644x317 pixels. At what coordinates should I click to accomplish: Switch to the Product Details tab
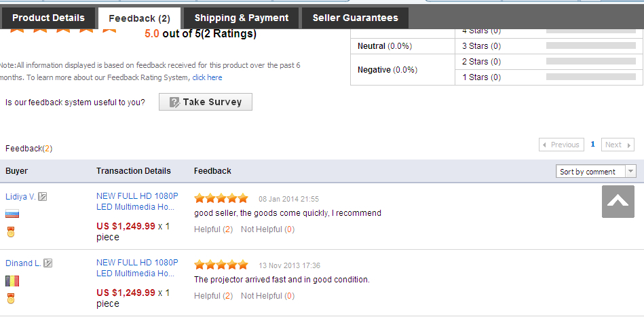tap(48, 18)
